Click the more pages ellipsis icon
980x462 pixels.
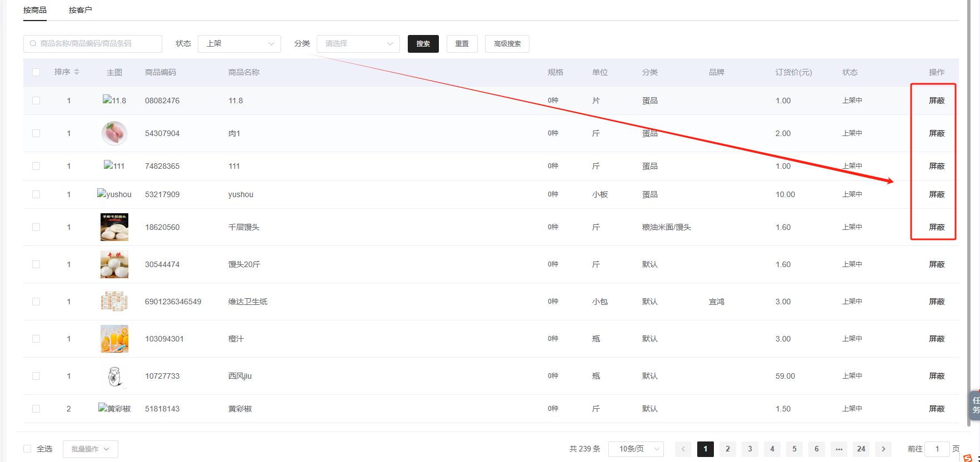[838, 449]
